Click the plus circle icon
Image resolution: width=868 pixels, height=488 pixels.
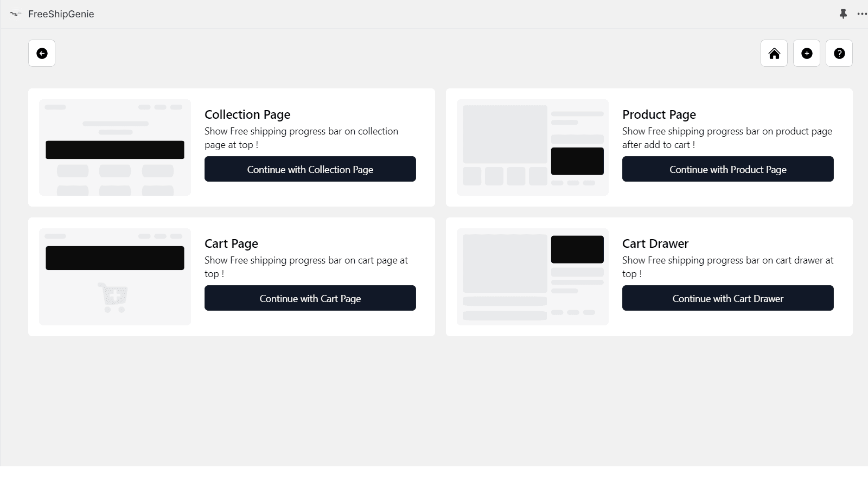807,53
